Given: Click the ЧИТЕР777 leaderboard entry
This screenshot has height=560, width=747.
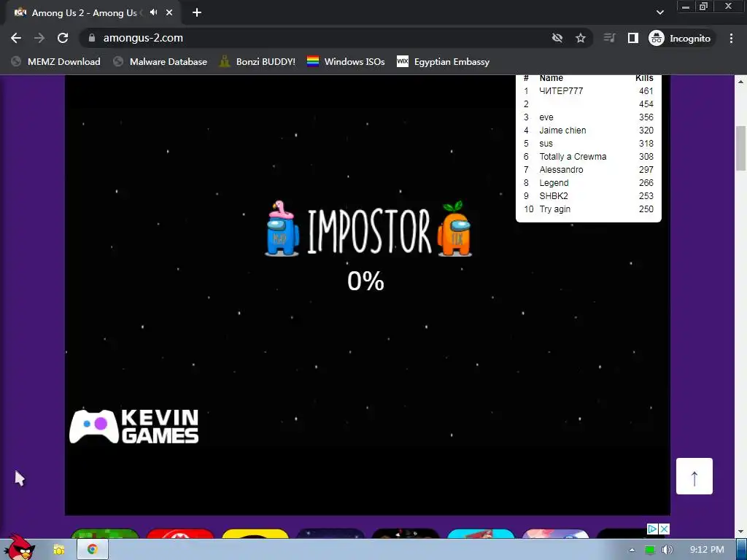Looking at the screenshot, I should 589,91.
